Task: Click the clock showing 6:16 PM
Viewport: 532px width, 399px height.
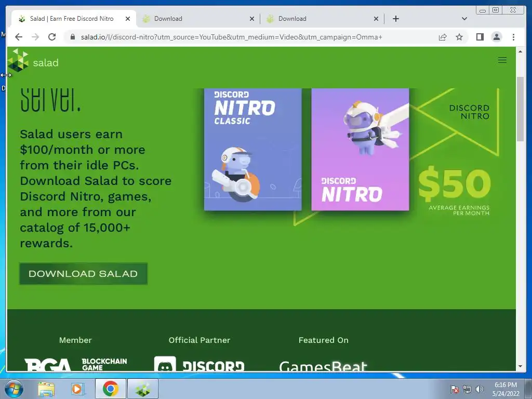Action: (x=506, y=389)
